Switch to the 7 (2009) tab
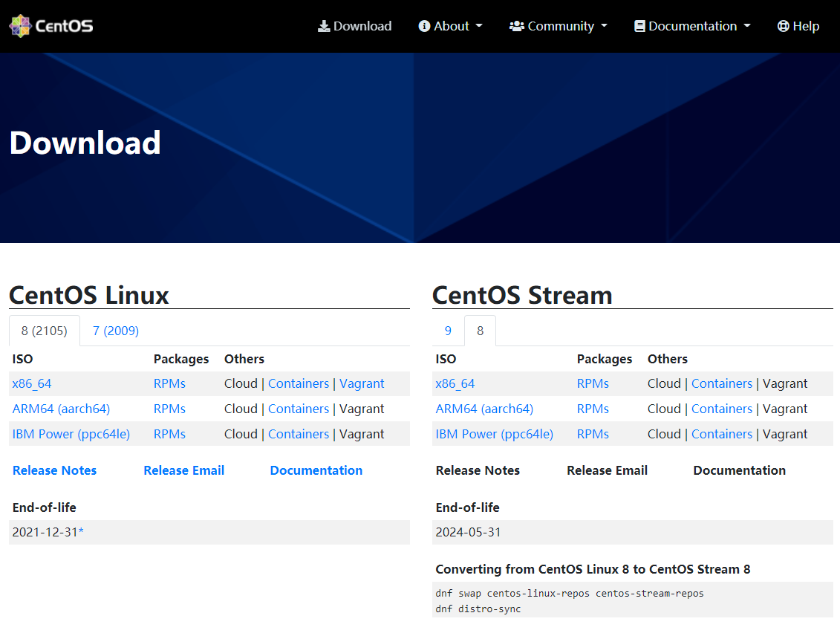 pyautogui.click(x=116, y=331)
